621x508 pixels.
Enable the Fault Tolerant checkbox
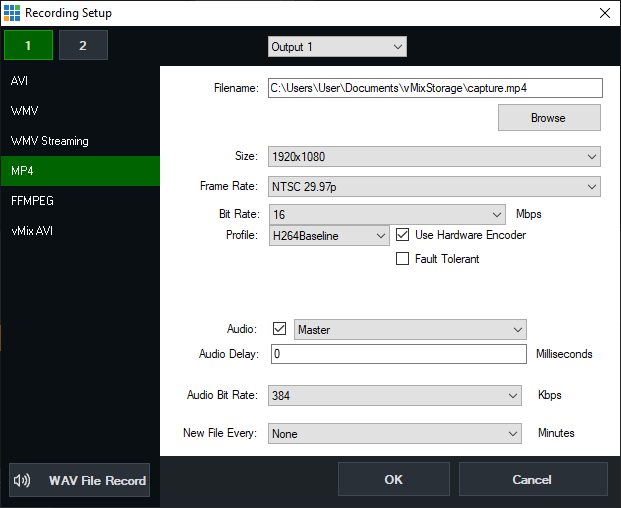(x=403, y=259)
